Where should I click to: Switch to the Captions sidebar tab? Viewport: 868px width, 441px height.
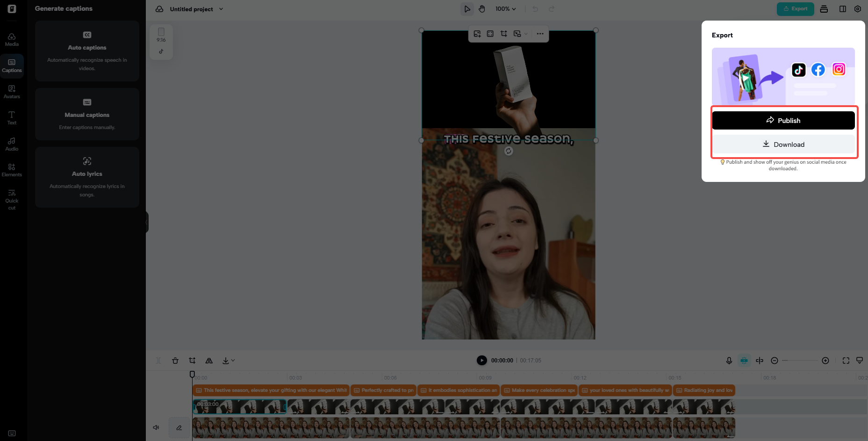[x=11, y=65]
